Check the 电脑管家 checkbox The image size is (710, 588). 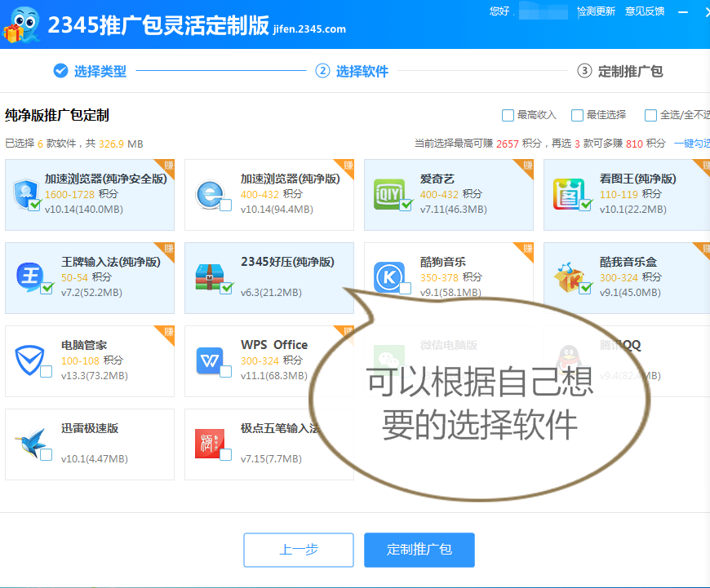point(47,372)
